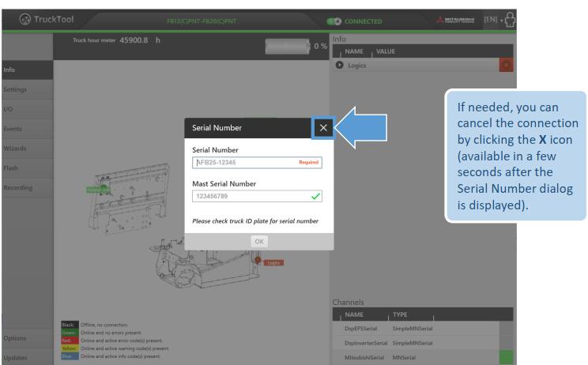The height and width of the screenshot is (365, 588).
Task: Click the TruckTool logo icon
Action: tap(25, 19)
